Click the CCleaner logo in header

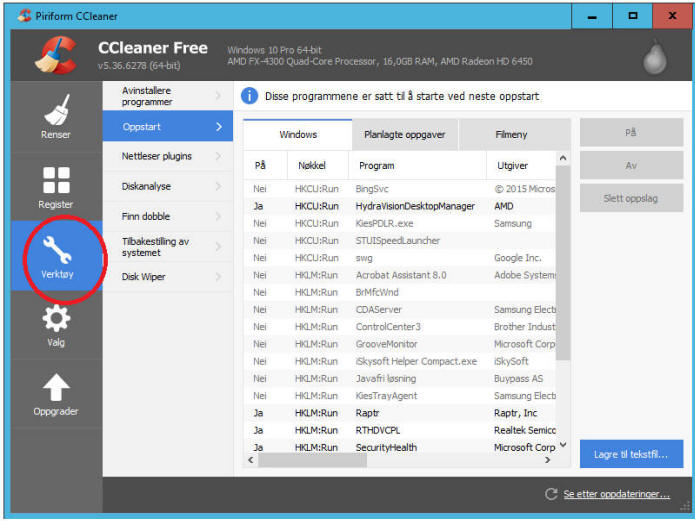click(56, 55)
